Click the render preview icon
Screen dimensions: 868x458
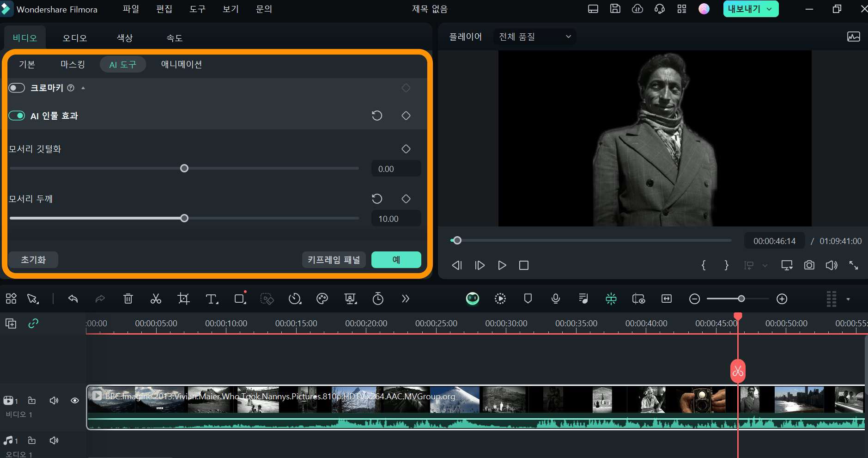500,299
